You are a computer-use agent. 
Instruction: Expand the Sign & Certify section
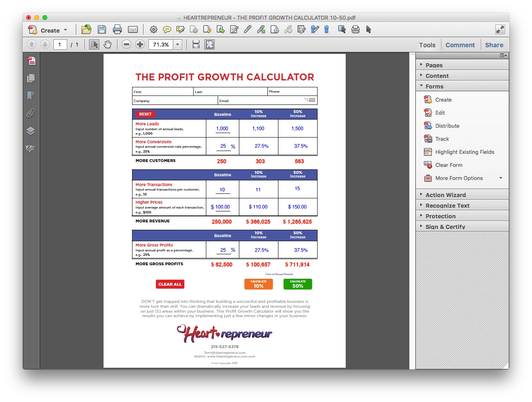click(462, 227)
